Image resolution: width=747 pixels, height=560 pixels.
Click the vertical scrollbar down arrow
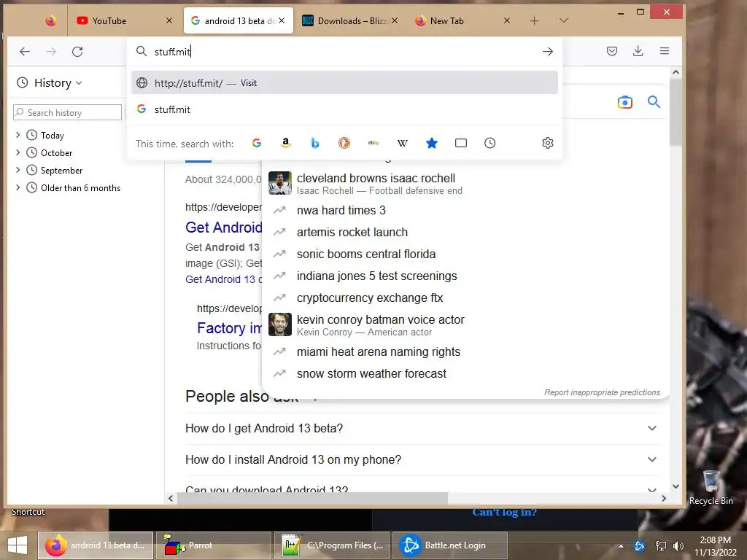click(676, 486)
